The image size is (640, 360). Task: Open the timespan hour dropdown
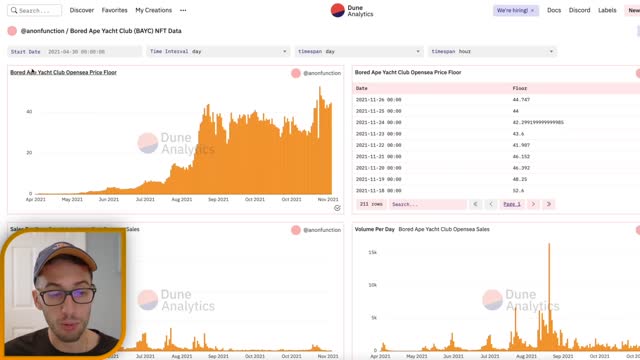[x=492, y=51]
